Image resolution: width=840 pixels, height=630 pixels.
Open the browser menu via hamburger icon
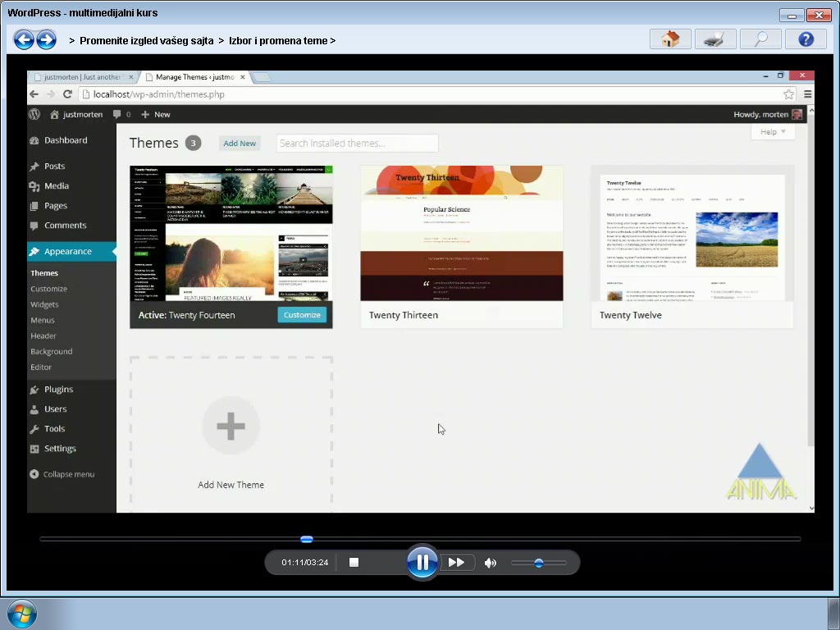point(809,94)
